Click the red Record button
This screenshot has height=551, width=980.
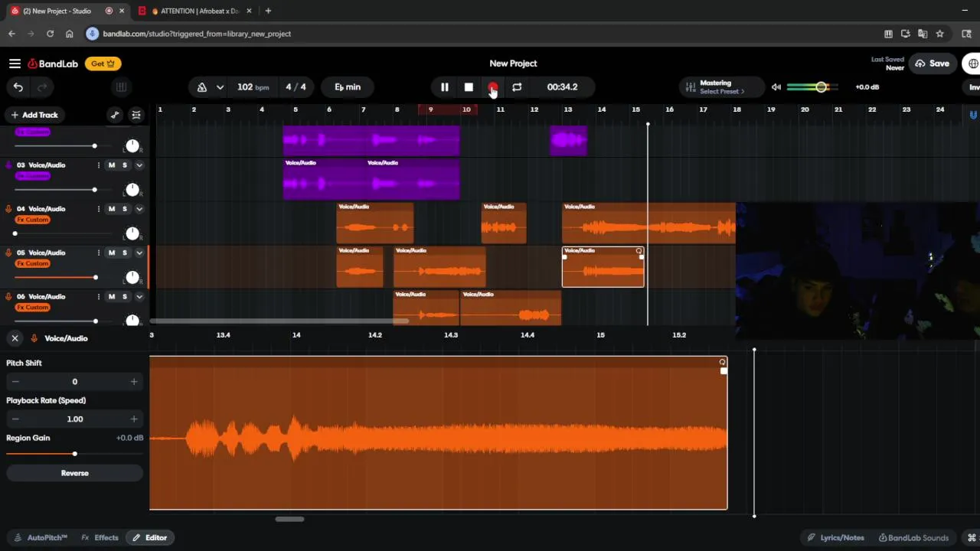(493, 87)
